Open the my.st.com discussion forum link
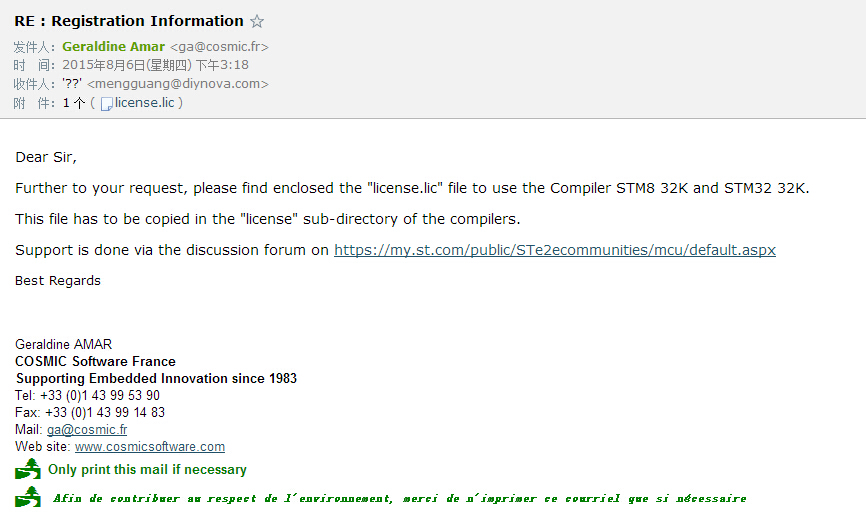The width and height of the screenshot is (866, 523). pyautogui.click(x=555, y=250)
